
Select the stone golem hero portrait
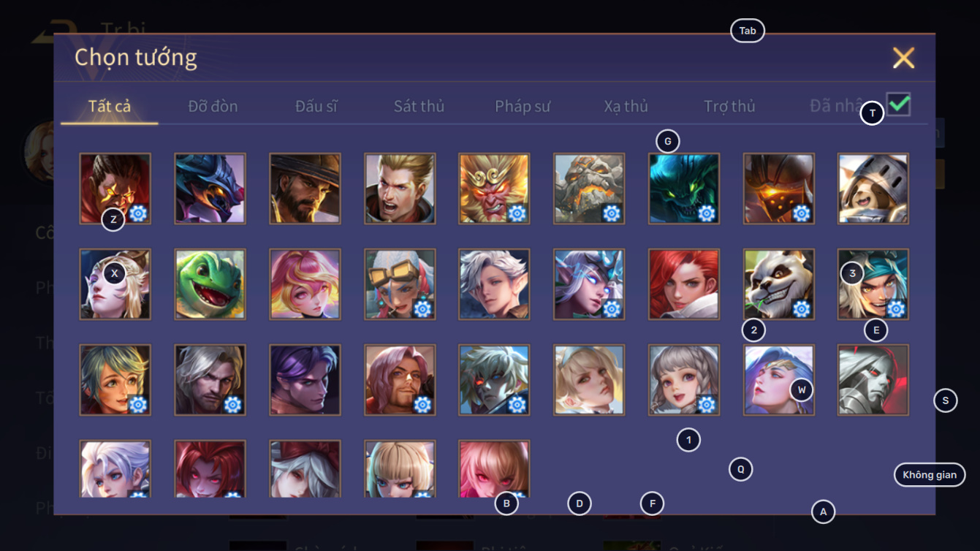click(589, 189)
